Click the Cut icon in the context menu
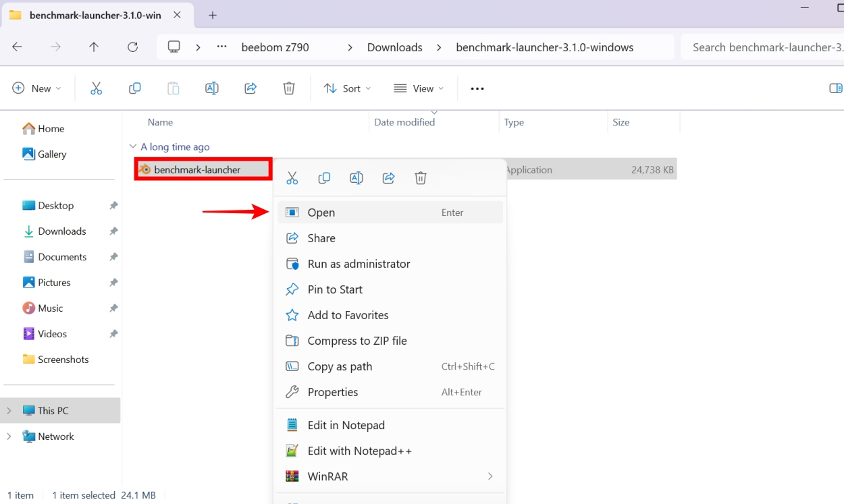This screenshot has height=504, width=844. coord(292,178)
